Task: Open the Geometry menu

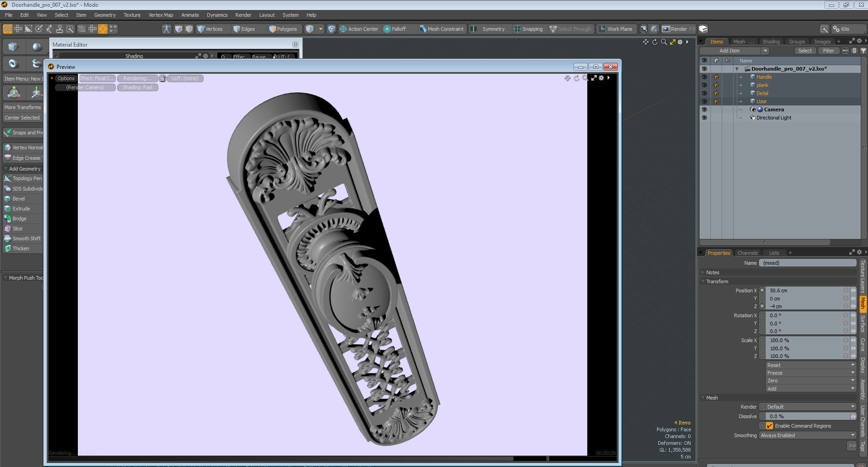Action: [x=105, y=15]
